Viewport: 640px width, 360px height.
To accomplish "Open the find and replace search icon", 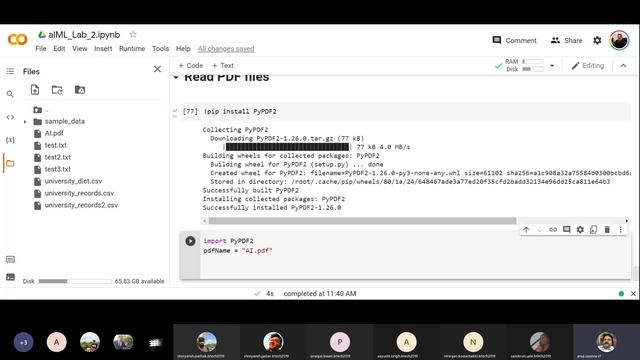I will pyautogui.click(x=10, y=94).
